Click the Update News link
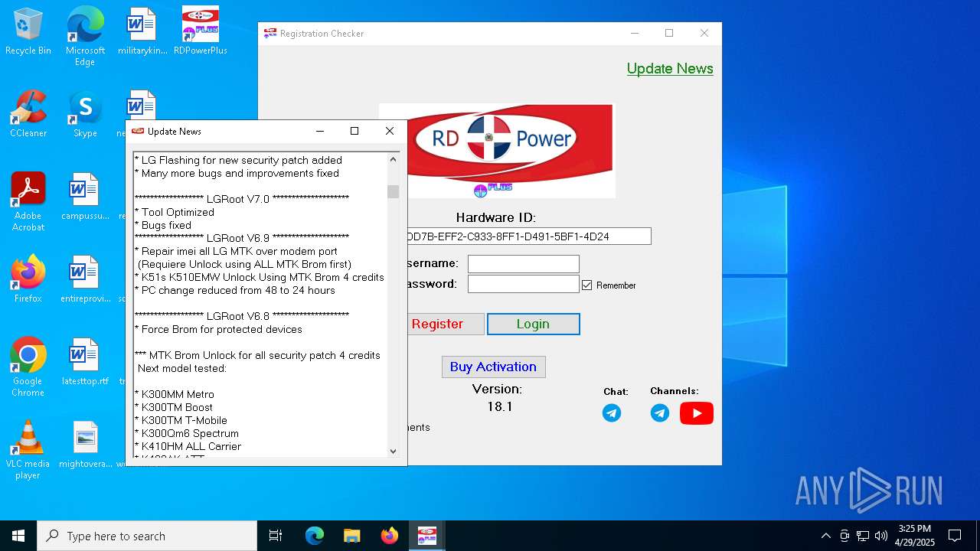Image resolution: width=980 pixels, height=551 pixels. point(670,69)
